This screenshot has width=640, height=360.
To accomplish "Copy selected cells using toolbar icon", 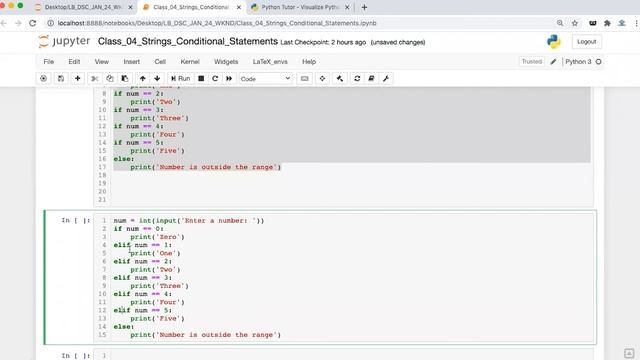I will (110, 78).
